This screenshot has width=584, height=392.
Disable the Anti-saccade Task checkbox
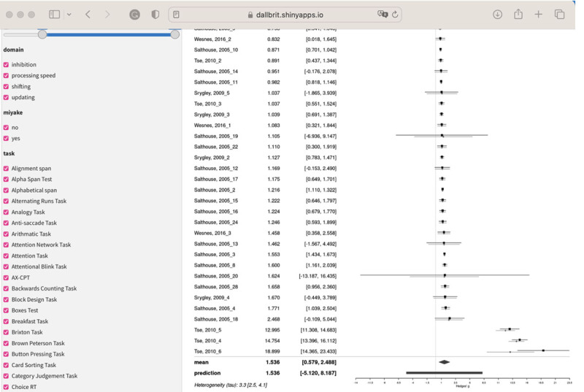pyautogui.click(x=7, y=223)
